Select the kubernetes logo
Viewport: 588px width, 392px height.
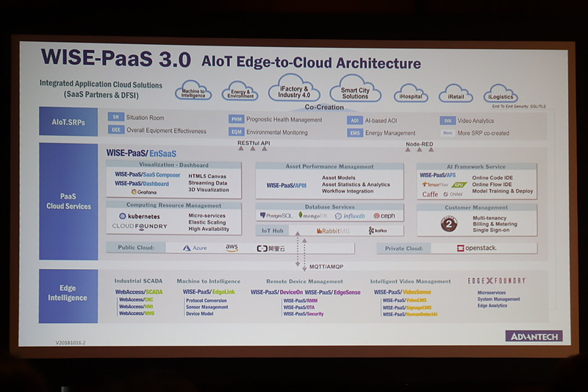pyautogui.click(x=140, y=216)
